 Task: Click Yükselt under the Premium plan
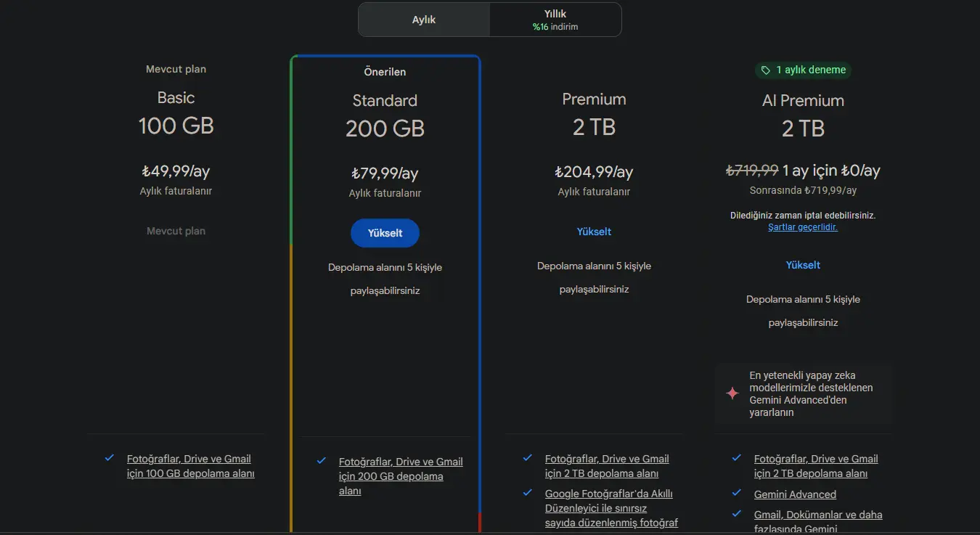[594, 232]
